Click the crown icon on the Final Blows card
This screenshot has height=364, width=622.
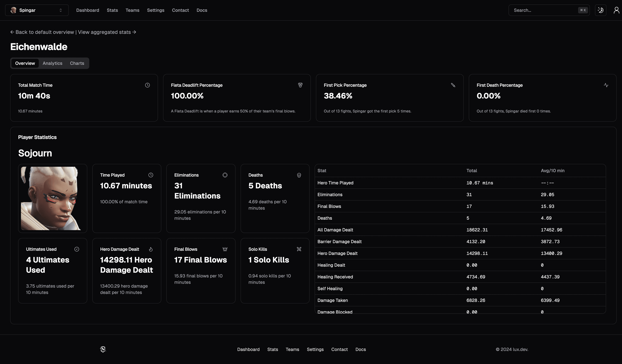tap(225, 249)
